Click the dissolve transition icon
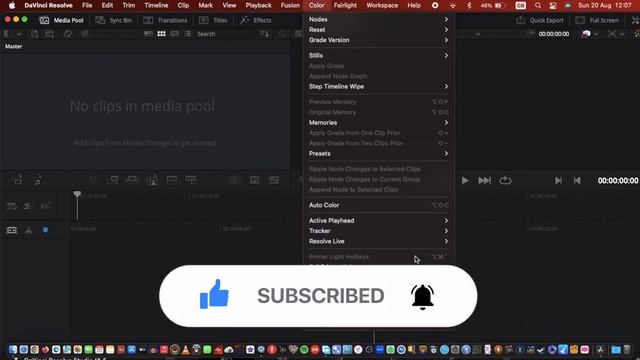Viewport: 640px width, 360px height. (254, 180)
